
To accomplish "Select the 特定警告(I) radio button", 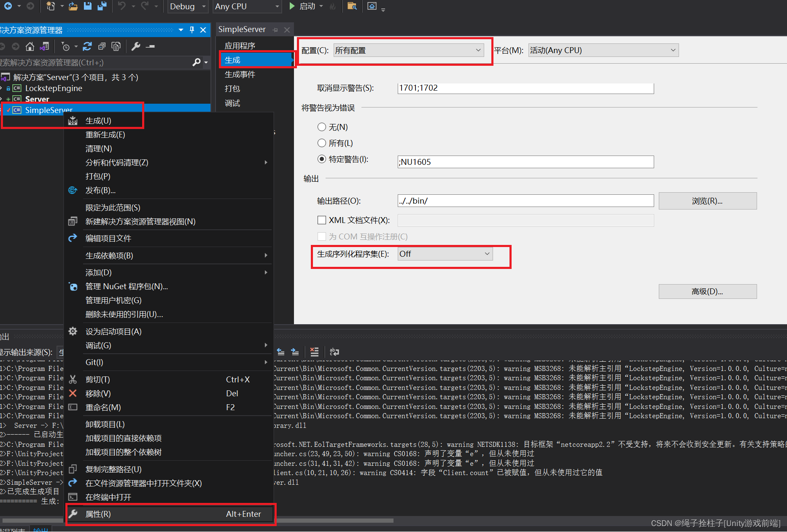I will pyautogui.click(x=322, y=159).
